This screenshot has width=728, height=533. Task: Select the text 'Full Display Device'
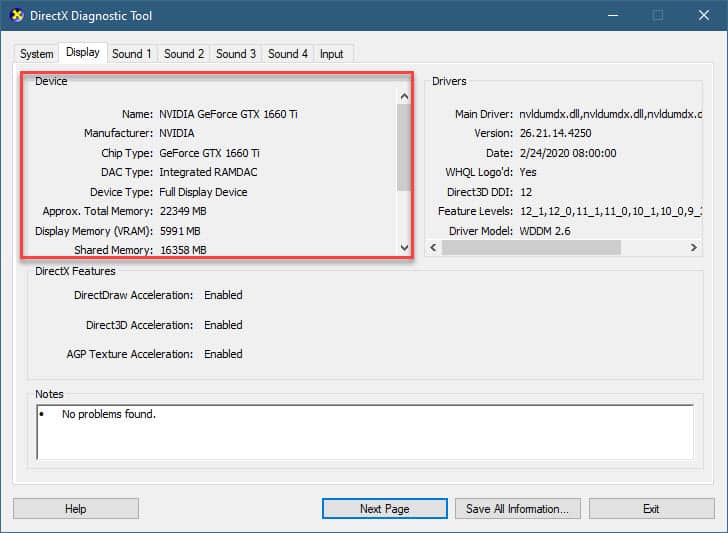click(x=203, y=192)
